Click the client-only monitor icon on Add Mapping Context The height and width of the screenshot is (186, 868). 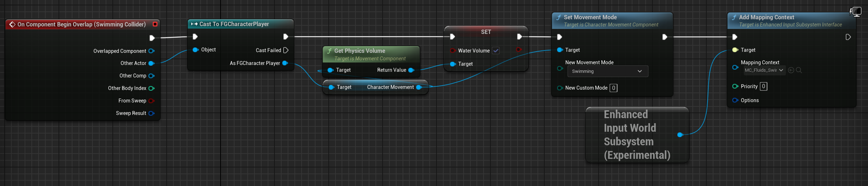856,12
